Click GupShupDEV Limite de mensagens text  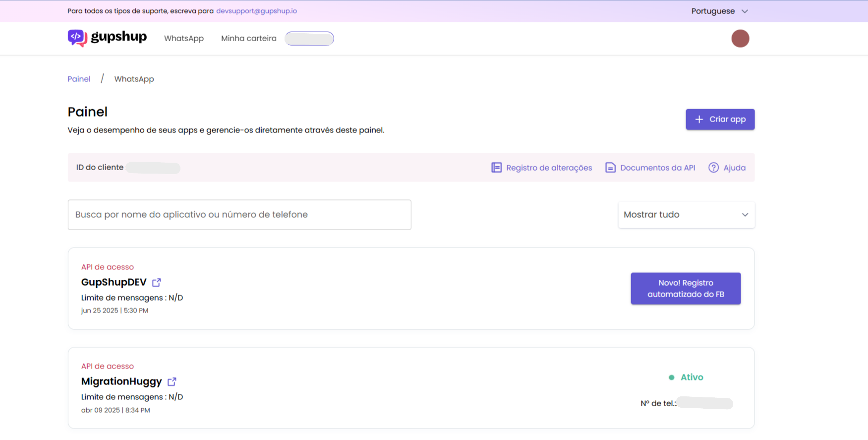tap(132, 298)
